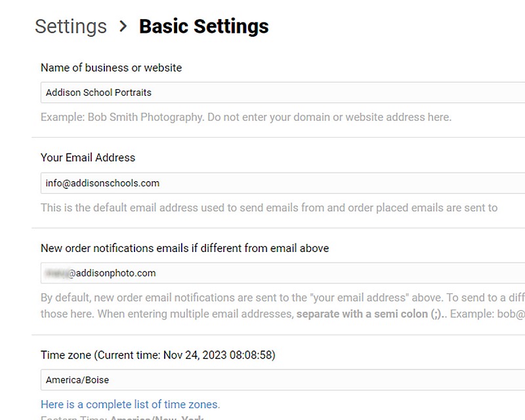The height and width of the screenshot is (420, 525).
Task: Click the @addisonphoto.com email text
Action: pos(112,273)
